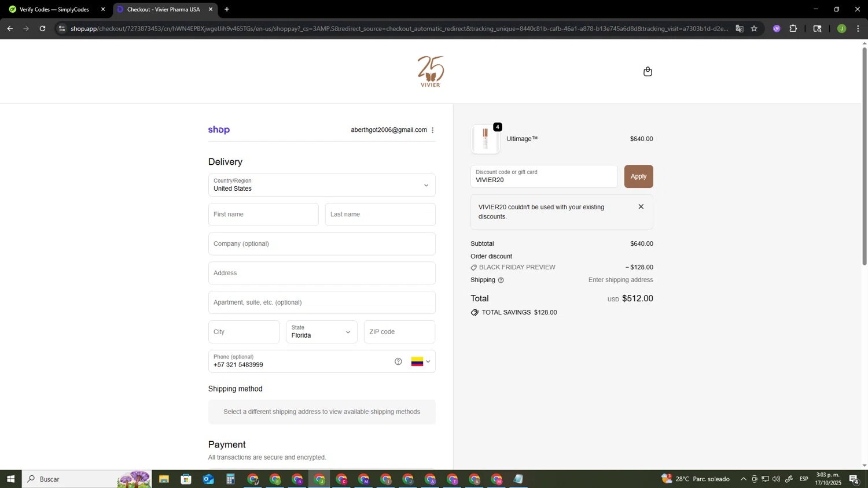Click the address bar URL
The width and height of the screenshot is (868, 488).
399,28
